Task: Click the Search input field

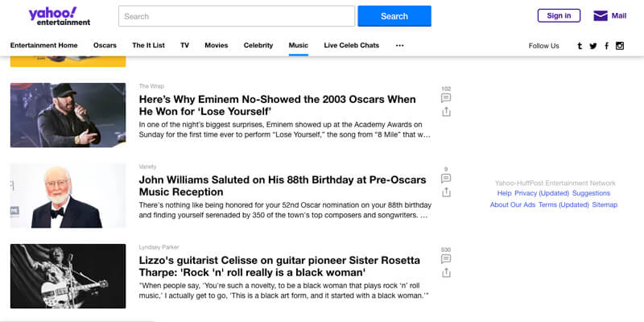Action: [237, 16]
